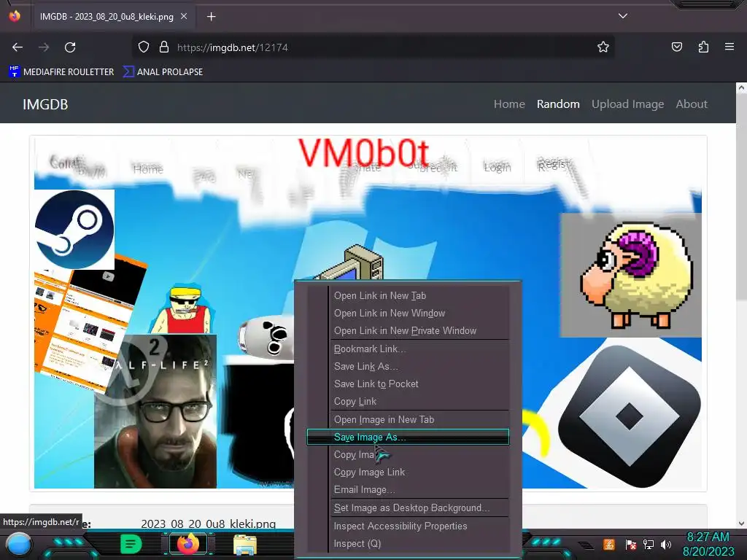Click the page scrollbar down arrow

pos(741,524)
